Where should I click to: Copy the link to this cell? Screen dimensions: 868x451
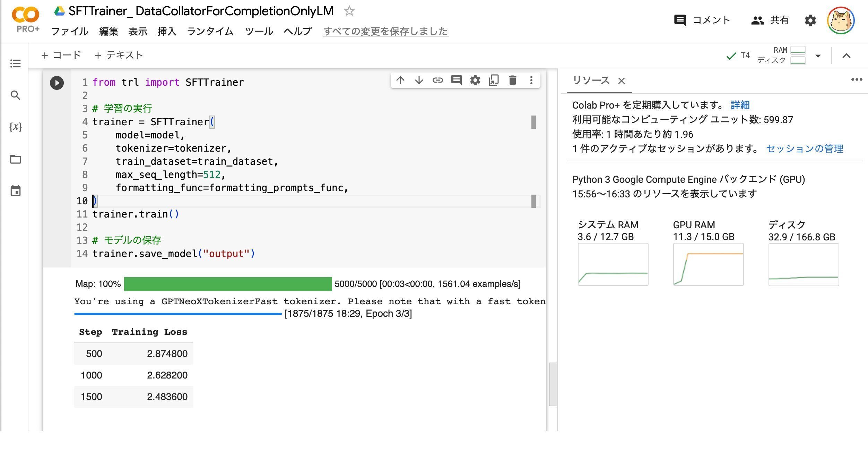coord(438,80)
